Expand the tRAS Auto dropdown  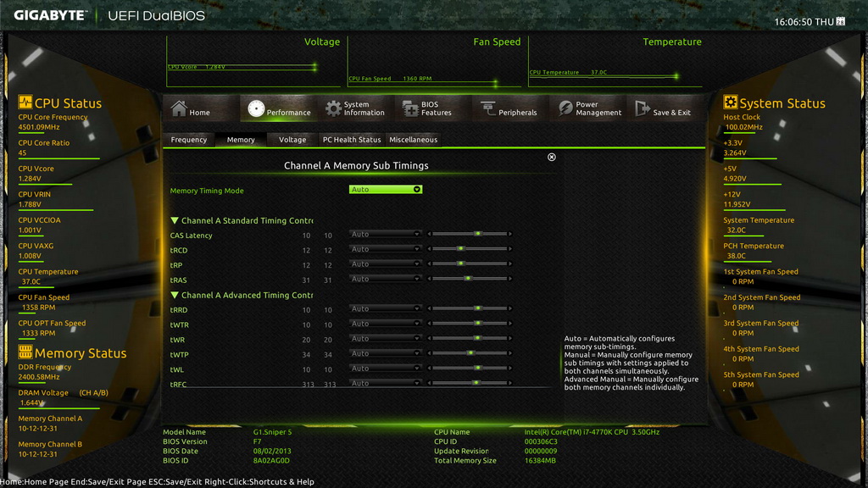[386, 280]
